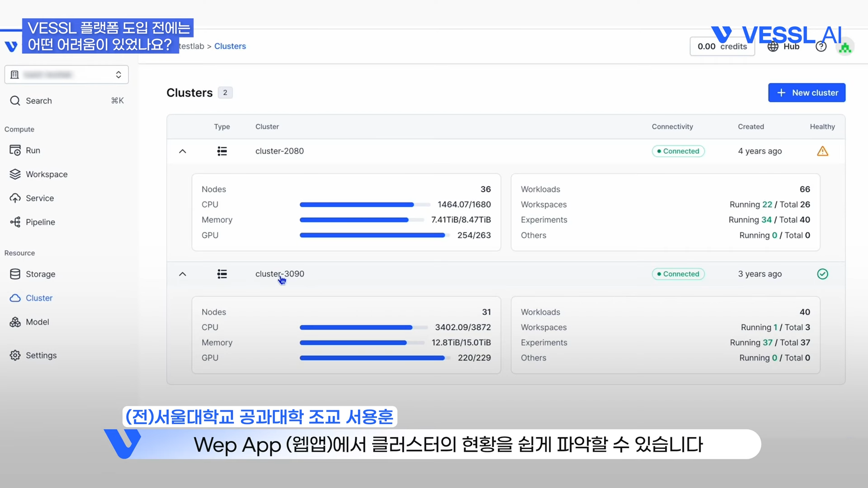Click the '4 years ago' created value
The width and height of the screenshot is (868, 488).
click(760, 151)
